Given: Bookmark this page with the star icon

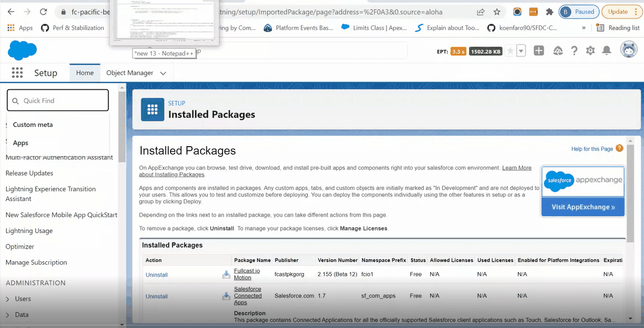Looking at the screenshot, I should [497, 12].
